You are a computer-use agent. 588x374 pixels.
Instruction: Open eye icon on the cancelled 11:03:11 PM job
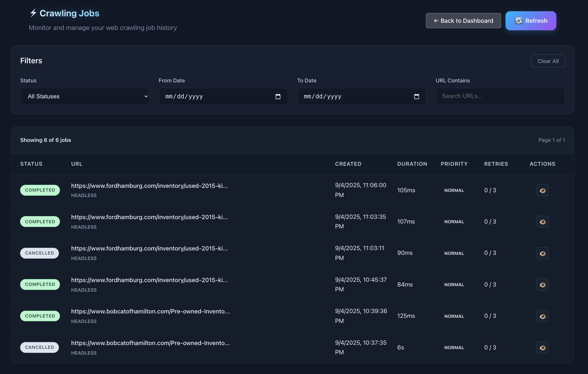[542, 253]
